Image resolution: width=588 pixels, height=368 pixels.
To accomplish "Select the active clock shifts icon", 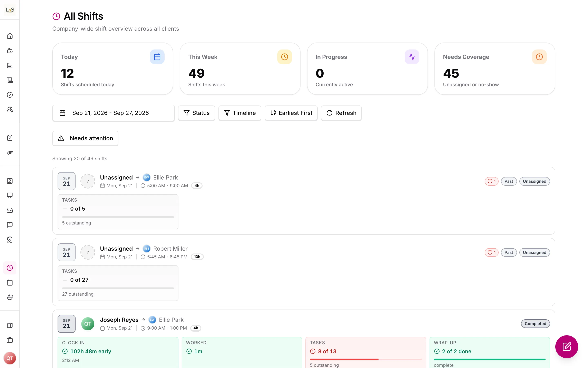I will tap(10, 268).
